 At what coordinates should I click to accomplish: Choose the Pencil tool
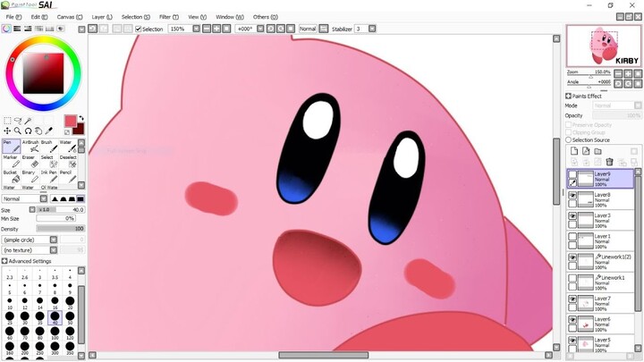coord(68,177)
